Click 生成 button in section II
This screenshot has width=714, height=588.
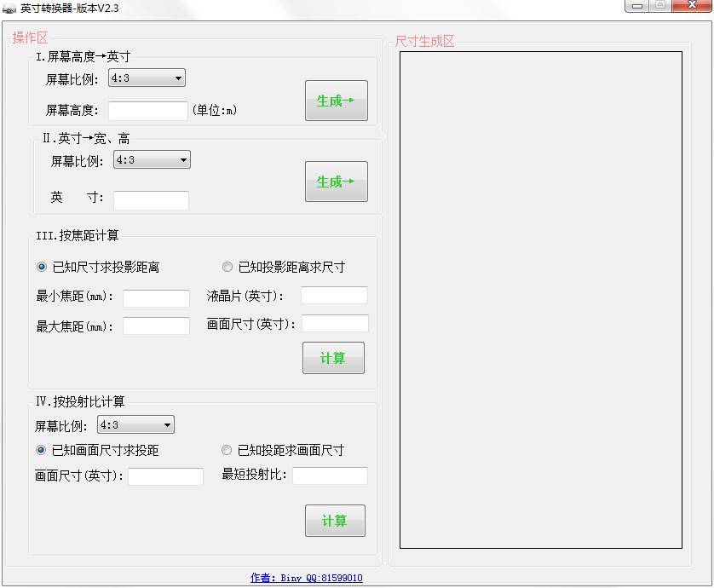[x=336, y=182]
